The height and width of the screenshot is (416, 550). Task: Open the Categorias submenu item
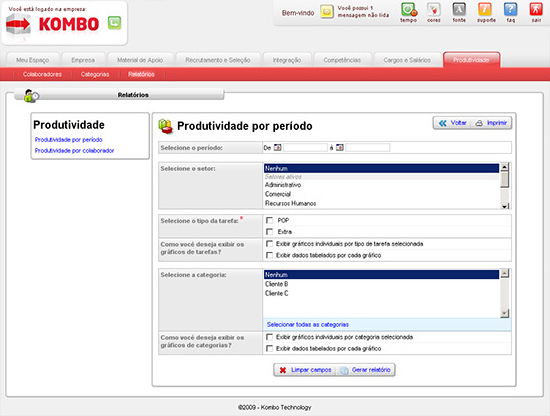click(95, 74)
